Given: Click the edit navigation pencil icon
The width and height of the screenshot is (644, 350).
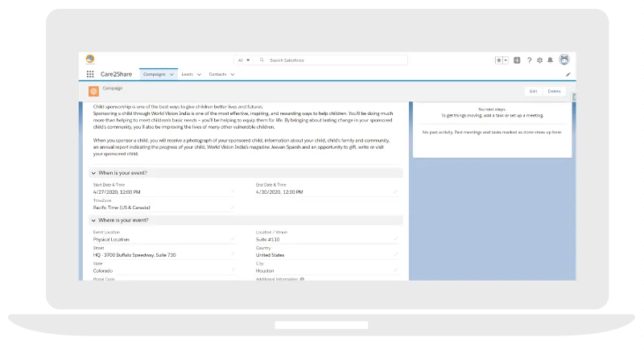Looking at the screenshot, I should click(x=568, y=75).
